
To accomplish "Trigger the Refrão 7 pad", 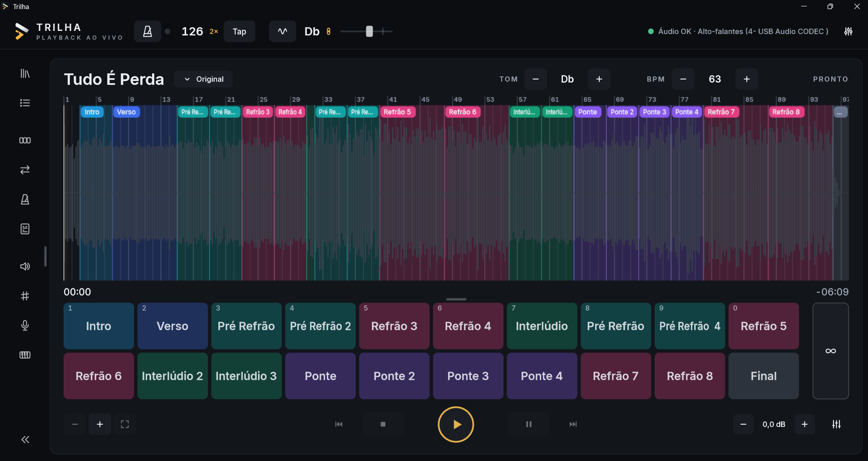I will [616, 376].
